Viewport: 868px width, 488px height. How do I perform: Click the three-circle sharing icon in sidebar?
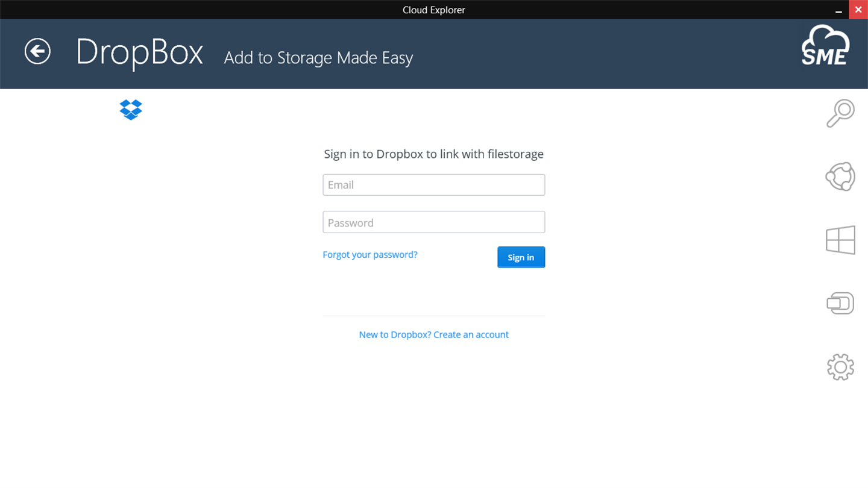pos(840,177)
